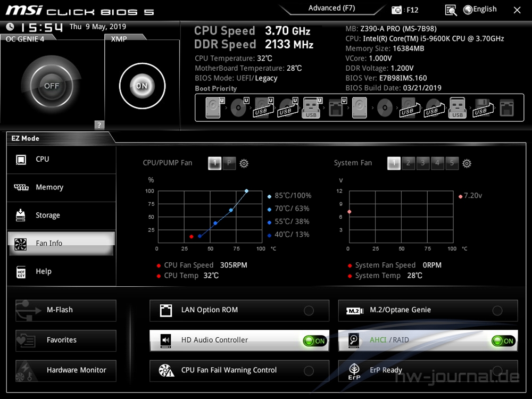This screenshot has height=399, width=532.
Task: Click the LAN Option ROM icon
Action: (x=166, y=311)
